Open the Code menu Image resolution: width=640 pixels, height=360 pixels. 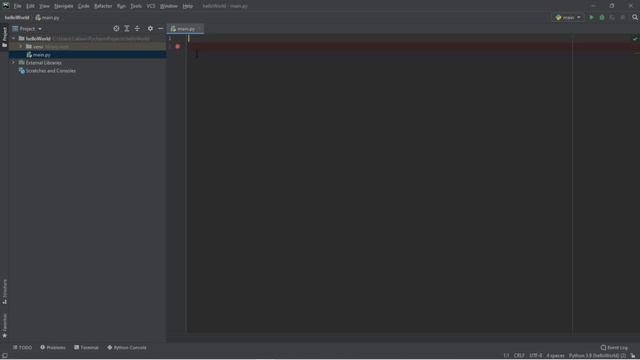pyautogui.click(x=84, y=6)
